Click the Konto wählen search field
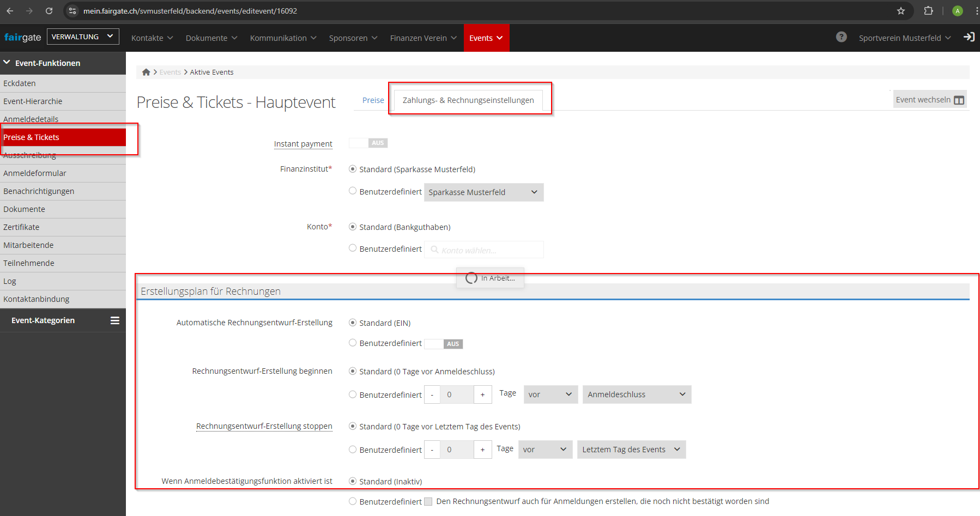This screenshot has width=980, height=516. [484, 250]
